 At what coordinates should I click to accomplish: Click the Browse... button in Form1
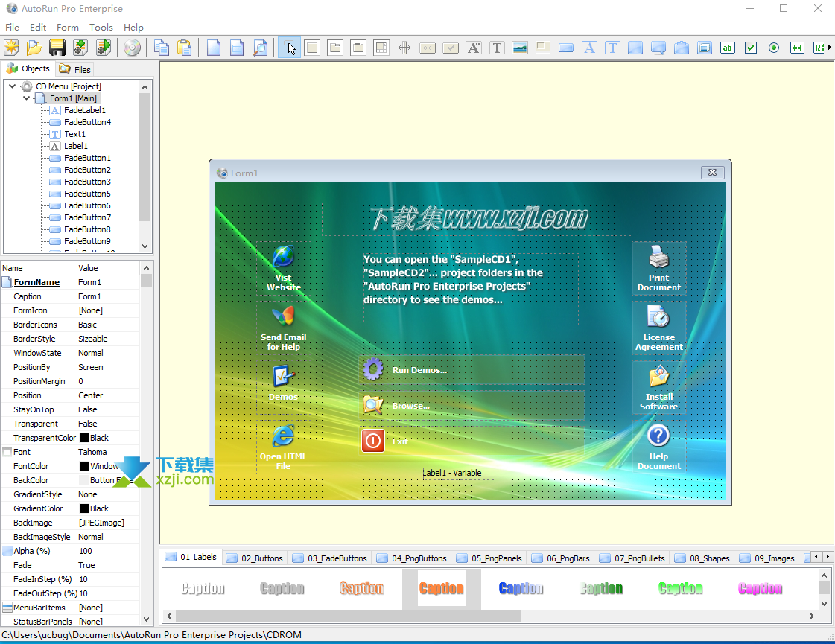[x=472, y=406]
